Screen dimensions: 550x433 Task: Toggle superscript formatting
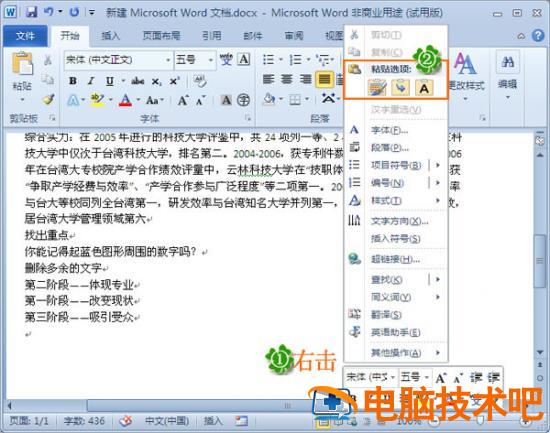click(x=174, y=81)
